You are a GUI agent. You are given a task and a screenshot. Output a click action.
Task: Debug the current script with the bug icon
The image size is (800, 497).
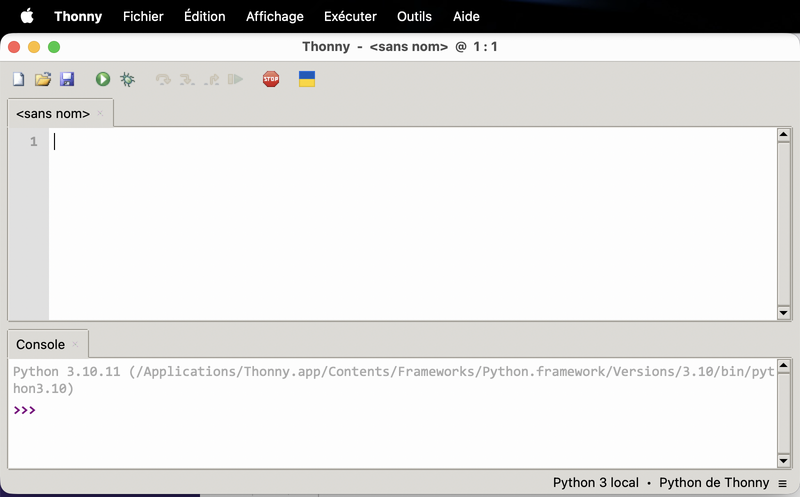tap(127, 79)
